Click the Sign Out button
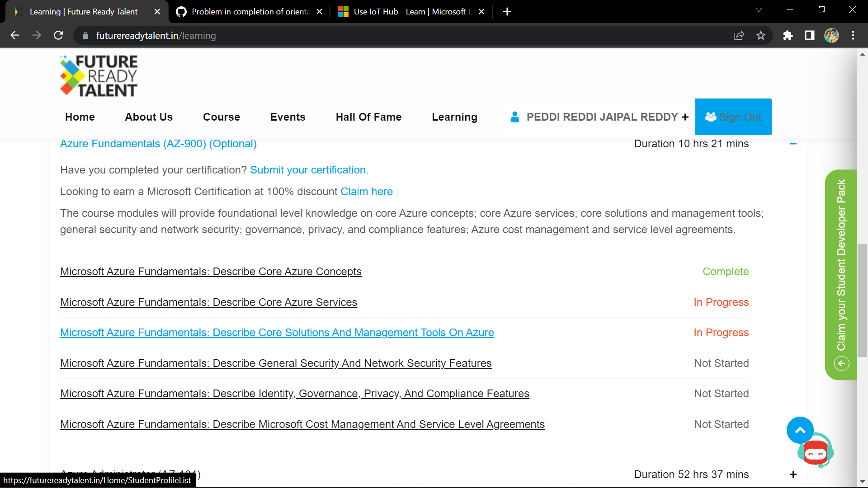The image size is (868, 488). click(x=733, y=117)
